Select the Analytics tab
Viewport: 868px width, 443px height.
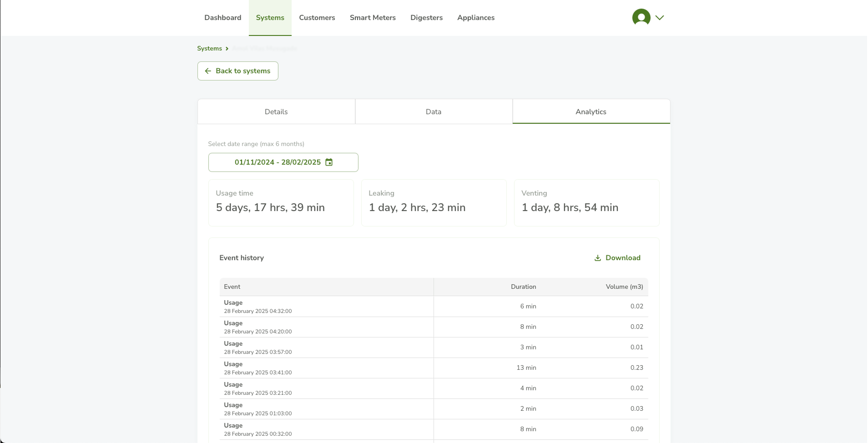(x=591, y=112)
